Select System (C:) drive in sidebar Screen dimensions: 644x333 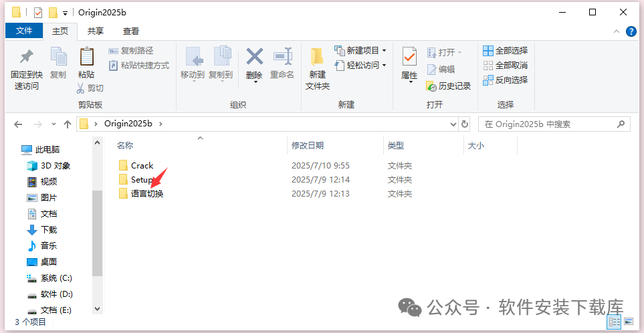point(49,278)
